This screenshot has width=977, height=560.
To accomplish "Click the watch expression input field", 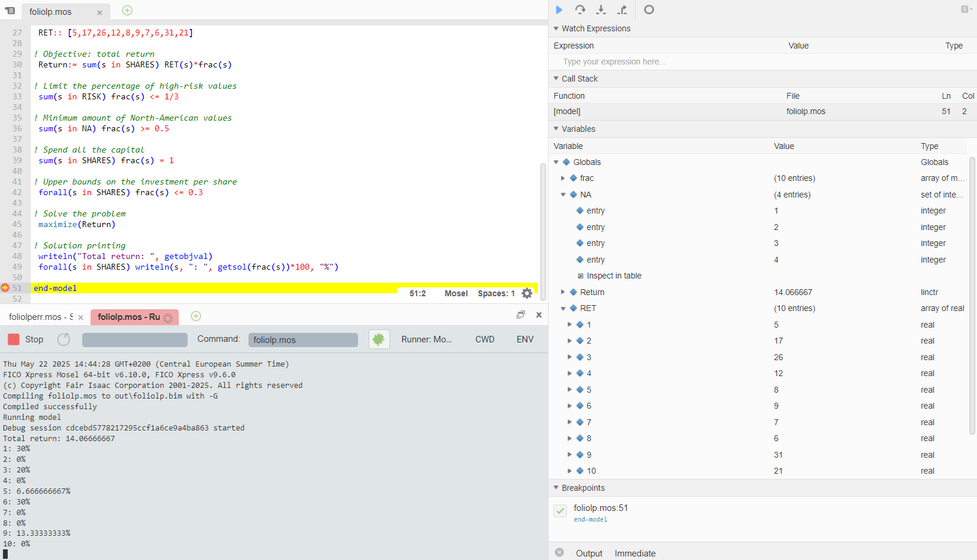I will click(x=651, y=61).
